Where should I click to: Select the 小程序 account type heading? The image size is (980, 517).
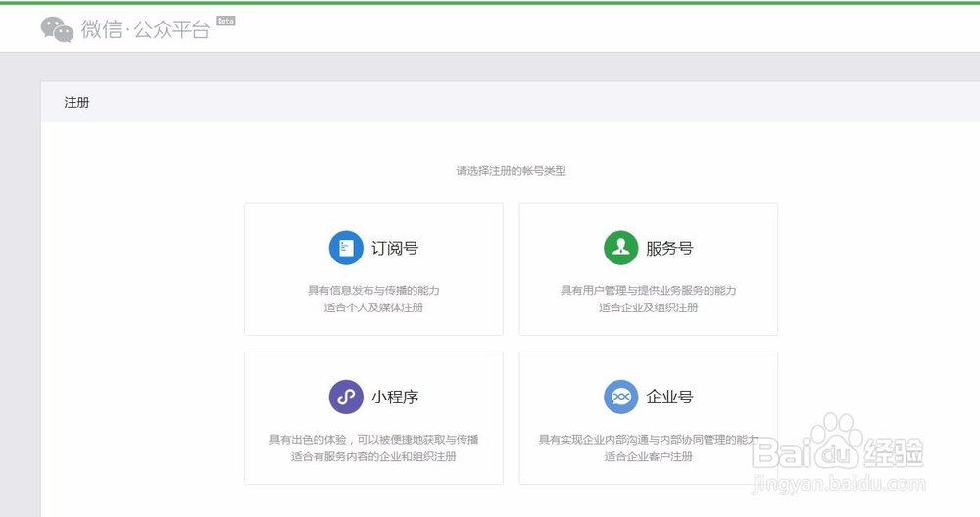click(x=394, y=397)
